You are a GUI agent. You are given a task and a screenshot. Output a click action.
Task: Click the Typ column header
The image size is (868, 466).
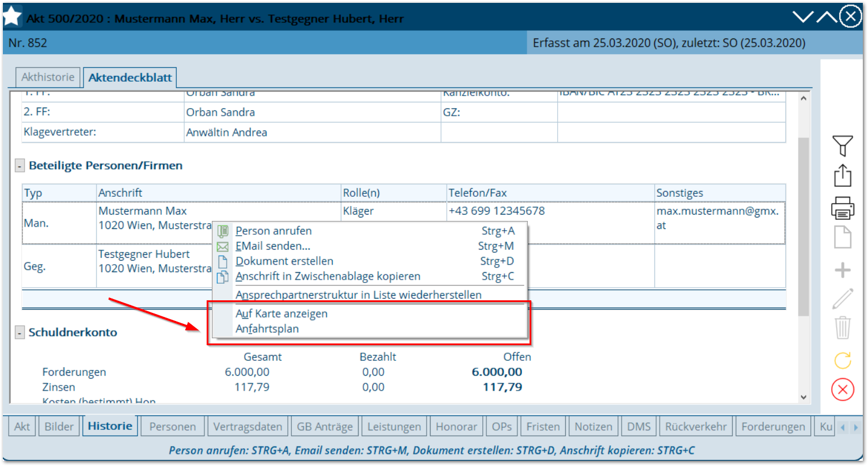point(59,193)
